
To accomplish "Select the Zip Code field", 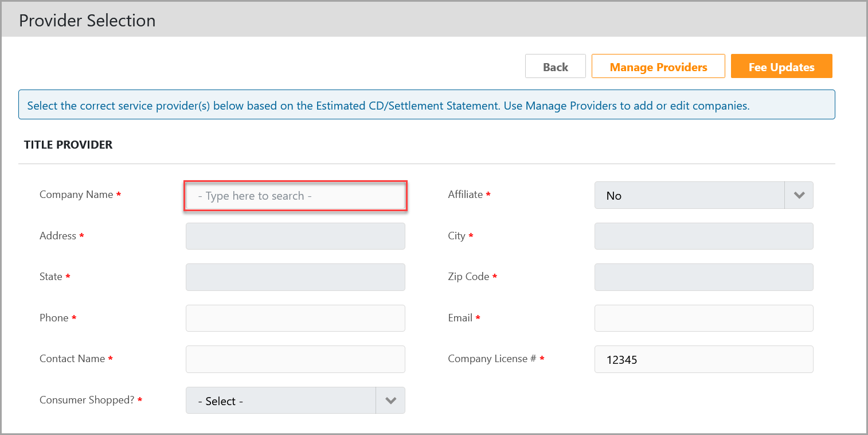I will 703,277.
